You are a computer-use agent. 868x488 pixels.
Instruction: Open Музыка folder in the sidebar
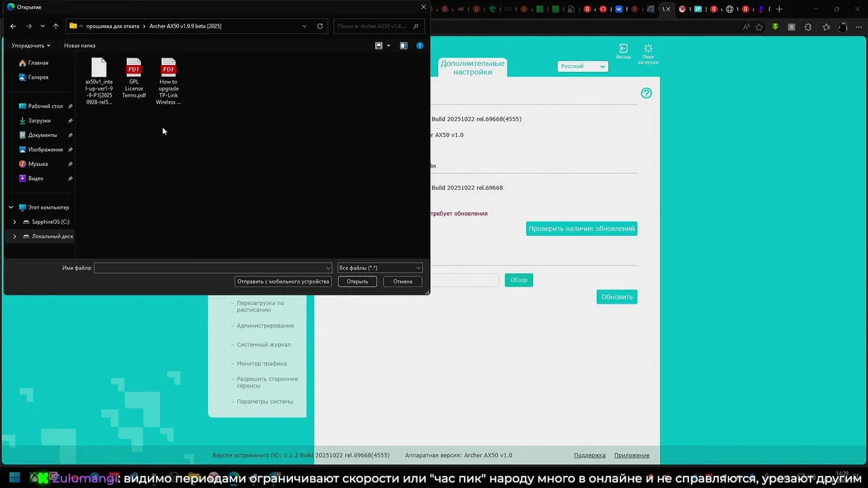(x=38, y=164)
